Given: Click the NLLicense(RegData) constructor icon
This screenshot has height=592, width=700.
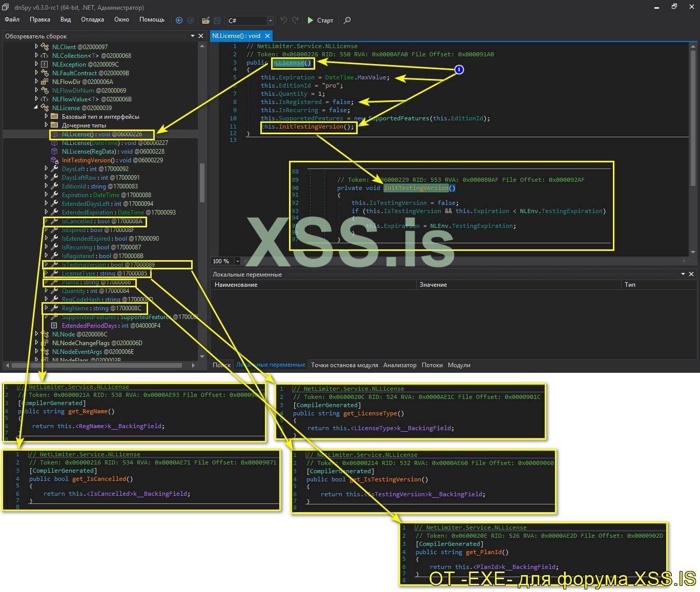Looking at the screenshot, I should coord(54,152).
